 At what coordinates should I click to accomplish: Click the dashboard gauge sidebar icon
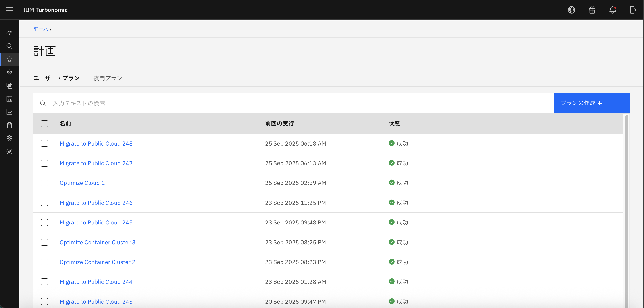tap(9, 33)
